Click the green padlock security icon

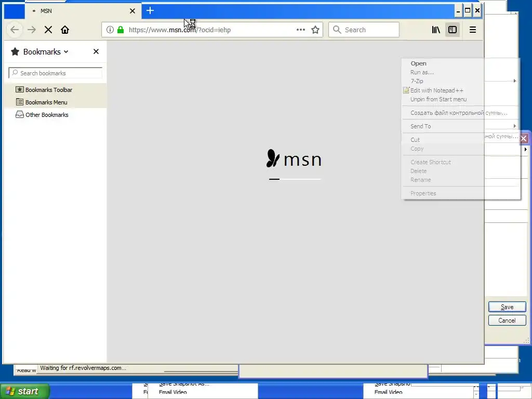121,30
